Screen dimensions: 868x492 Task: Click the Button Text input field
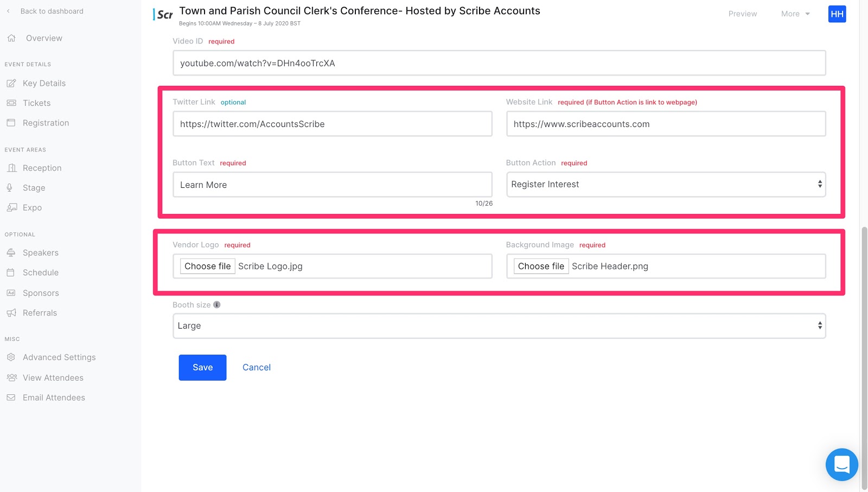(x=333, y=185)
